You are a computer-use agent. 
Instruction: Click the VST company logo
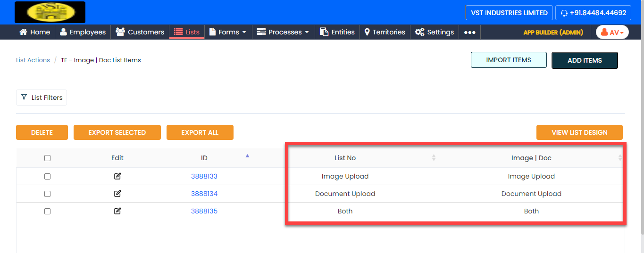pyautogui.click(x=50, y=12)
